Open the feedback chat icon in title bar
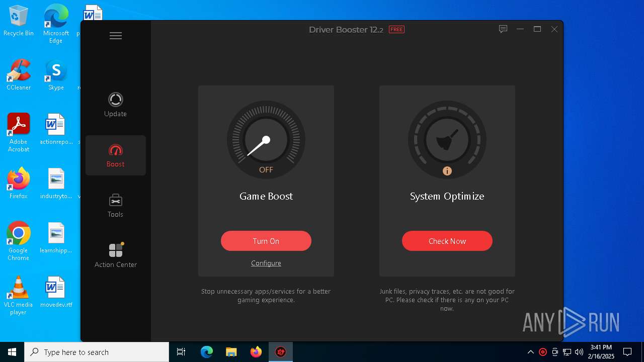Viewport: 644px width, 362px height. click(503, 29)
